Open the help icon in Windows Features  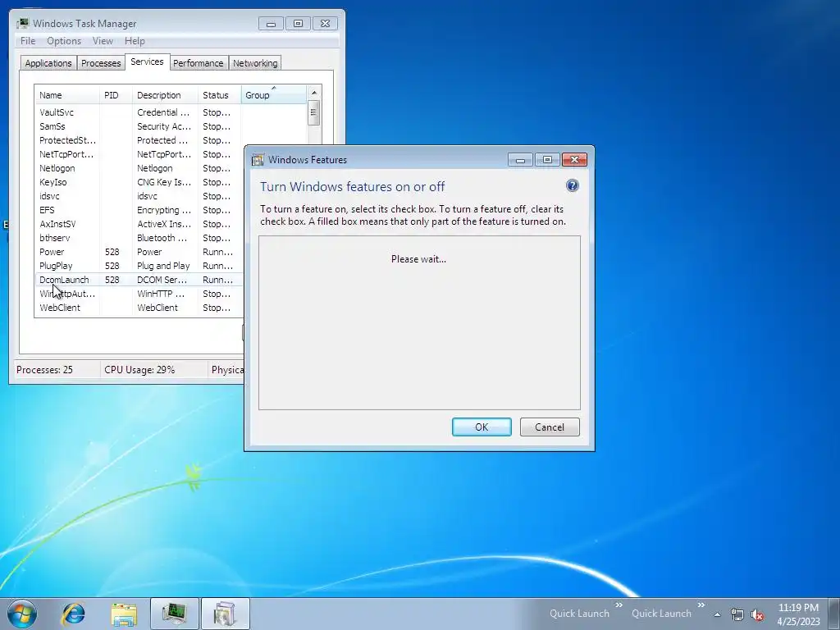pos(572,186)
